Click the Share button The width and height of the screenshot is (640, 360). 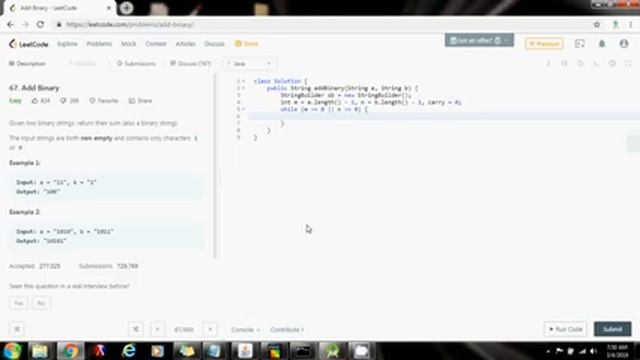click(140, 100)
